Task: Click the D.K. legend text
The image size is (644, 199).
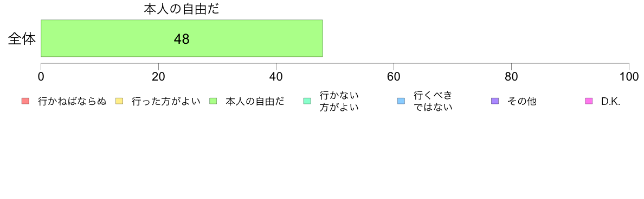Action: point(610,102)
